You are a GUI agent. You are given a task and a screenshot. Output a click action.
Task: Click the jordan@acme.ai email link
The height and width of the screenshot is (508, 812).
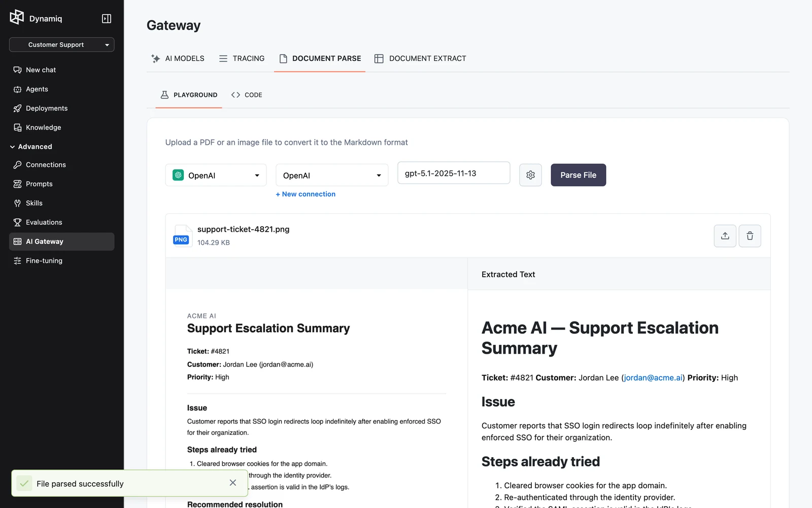tap(653, 377)
